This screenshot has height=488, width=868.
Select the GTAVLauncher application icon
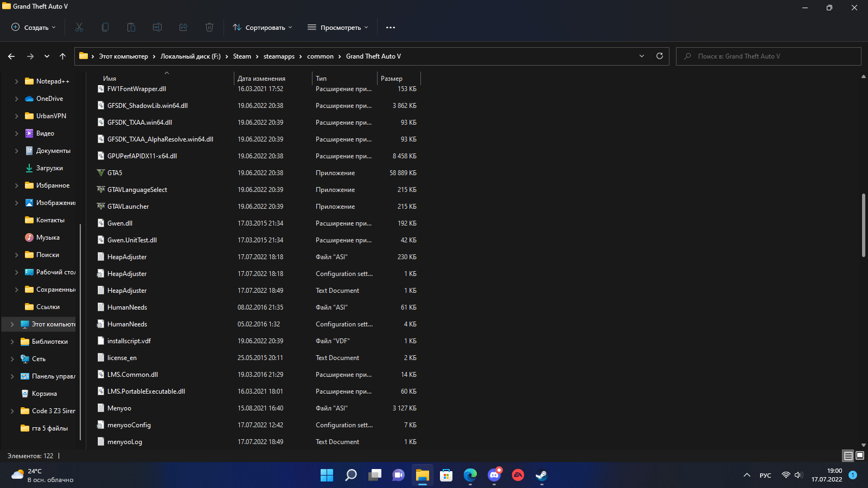pos(101,207)
